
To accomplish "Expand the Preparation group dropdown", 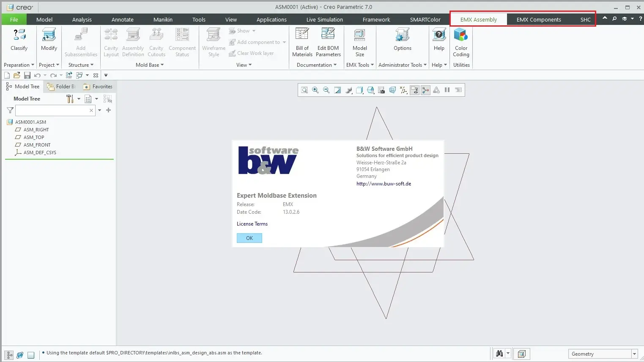I will [x=19, y=65].
